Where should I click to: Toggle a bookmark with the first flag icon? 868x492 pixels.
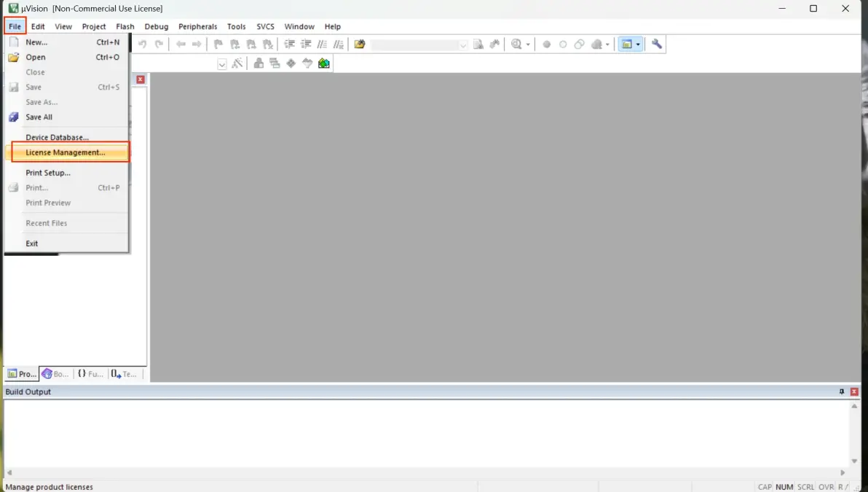pos(218,44)
